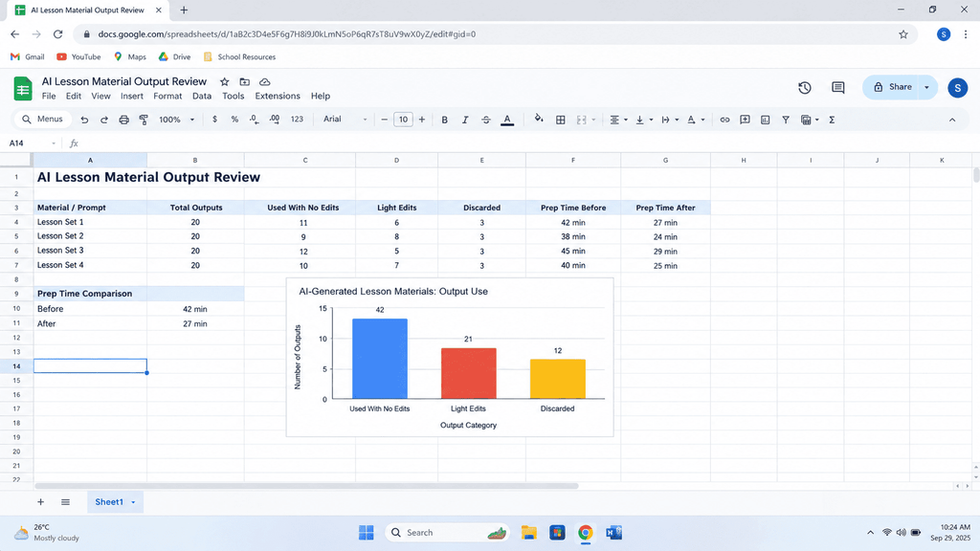Click the Functions sigma icon

point(832,120)
